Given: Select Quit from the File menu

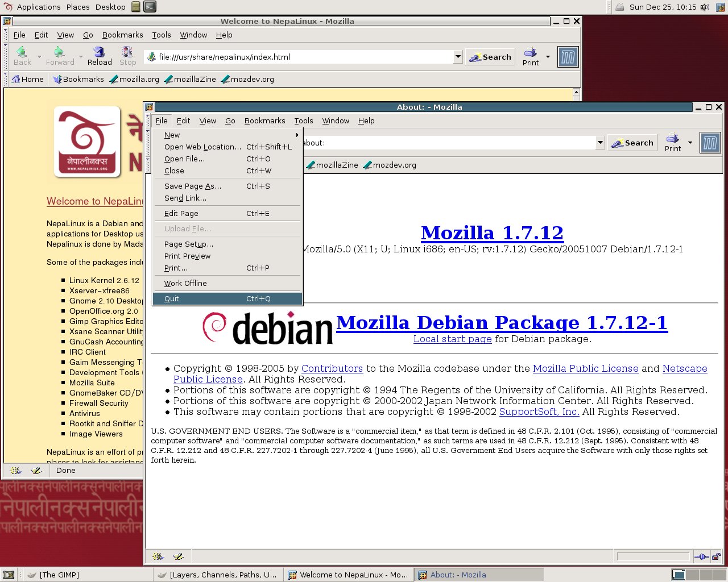Looking at the screenshot, I should coord(227,298).
